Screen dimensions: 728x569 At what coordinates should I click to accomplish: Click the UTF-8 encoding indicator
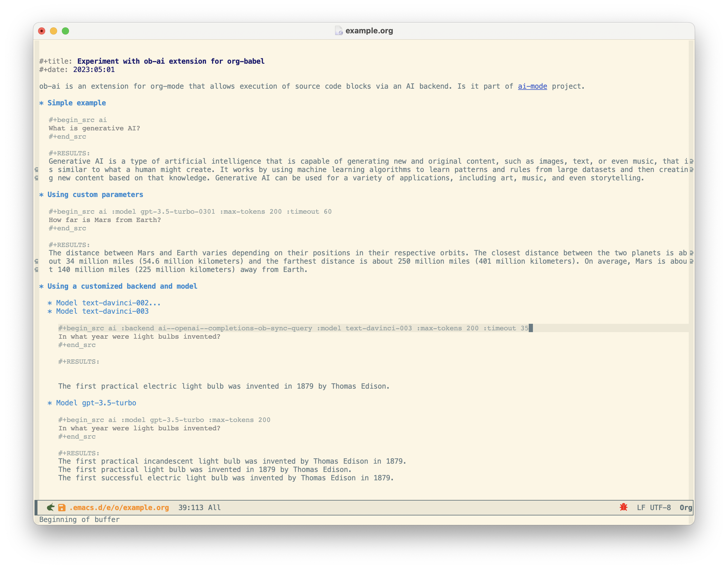(660, 508)
